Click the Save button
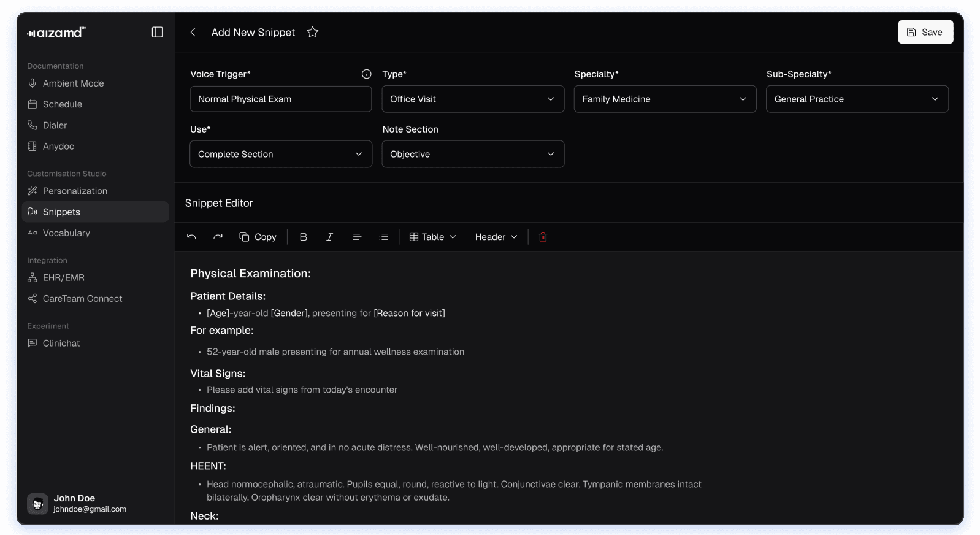 [x=925, y=32]
